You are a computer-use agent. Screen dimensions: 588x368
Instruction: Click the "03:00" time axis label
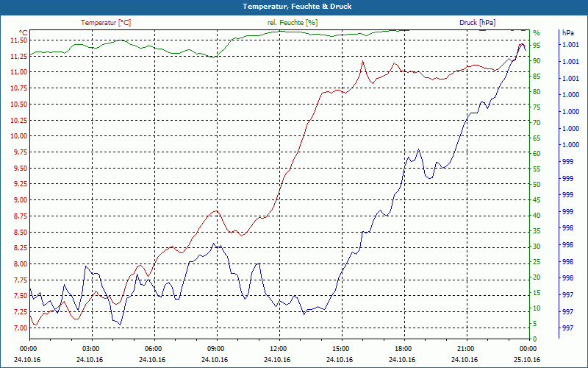(90, 348)
